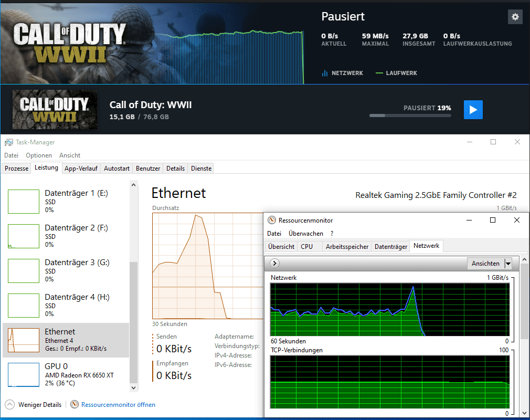Close the Task-Manager window
The image size is (530, 420).
pyautogui.click(x=517, y=142)
